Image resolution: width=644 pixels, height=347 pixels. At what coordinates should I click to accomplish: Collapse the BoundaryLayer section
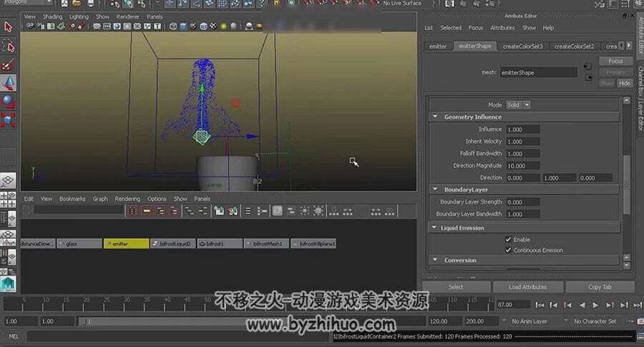point(435,190)
